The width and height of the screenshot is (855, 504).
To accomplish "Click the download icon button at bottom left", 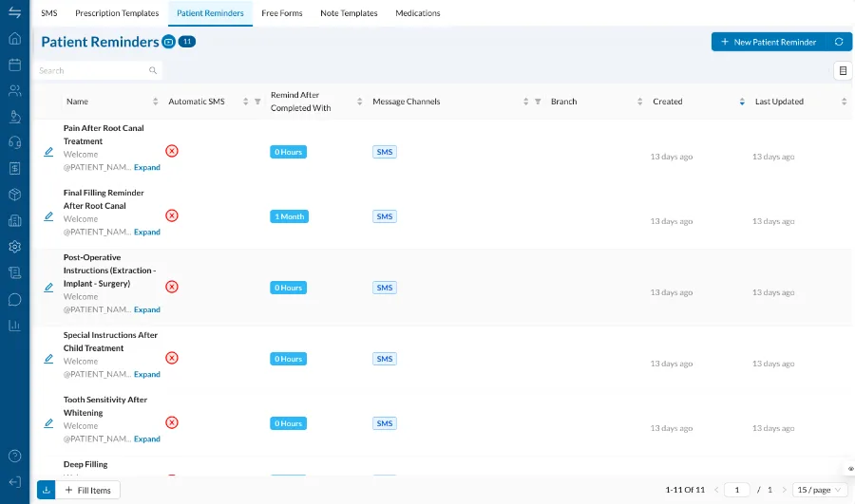I will point(47,490).
